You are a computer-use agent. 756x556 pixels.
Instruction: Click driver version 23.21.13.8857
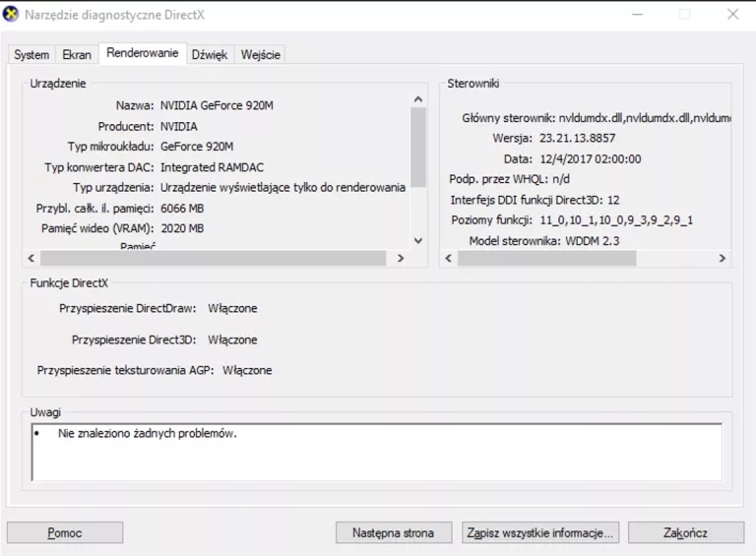(x=577, y=139)
